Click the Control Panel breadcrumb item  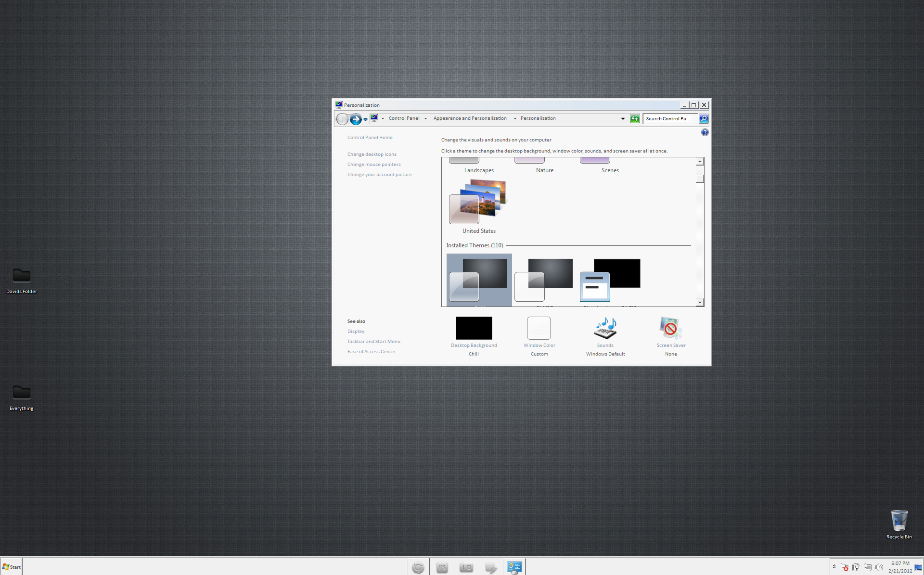[404, 118]
